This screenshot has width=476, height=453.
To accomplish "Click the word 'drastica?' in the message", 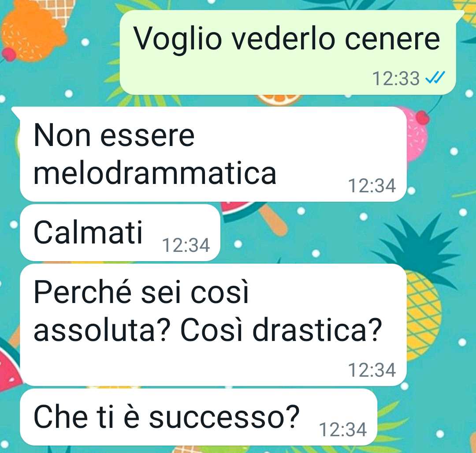I will 317,330.
